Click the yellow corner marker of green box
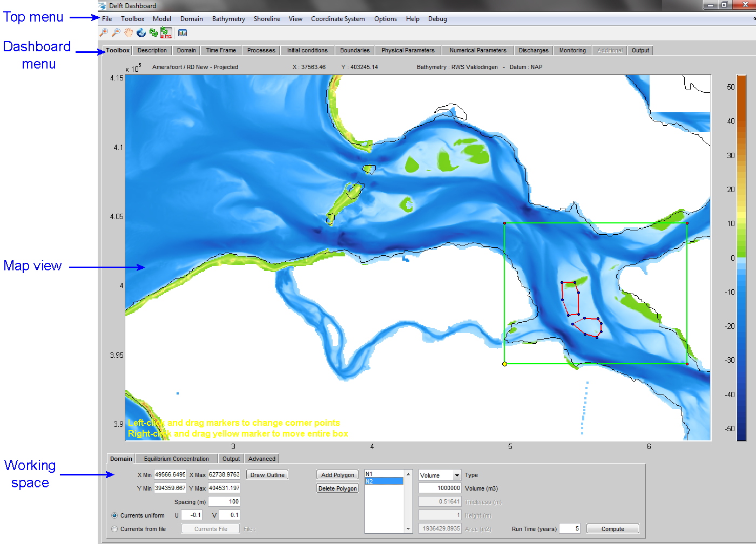756x544 pixels. click(x=504, y=364)
